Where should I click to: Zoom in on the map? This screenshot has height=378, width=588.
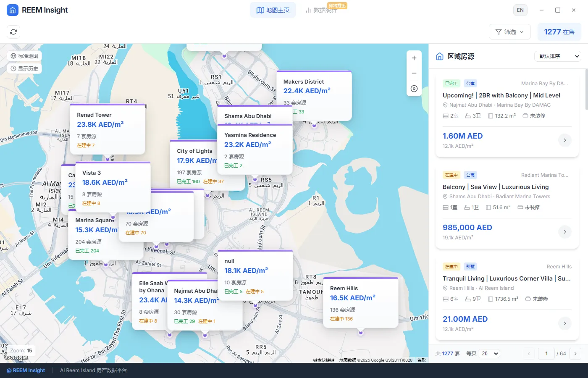tap(414, 58)
